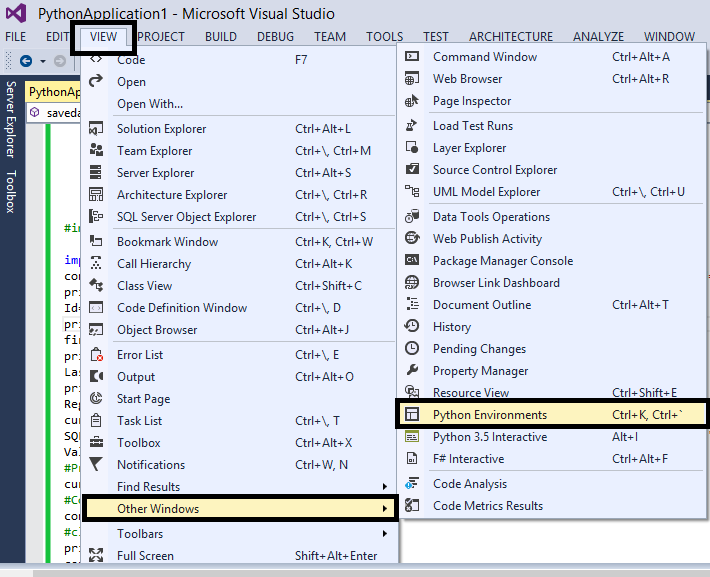Select Property Manager entry
The height and width of the screenshot is (577, 710).
[x=552, y=371]
